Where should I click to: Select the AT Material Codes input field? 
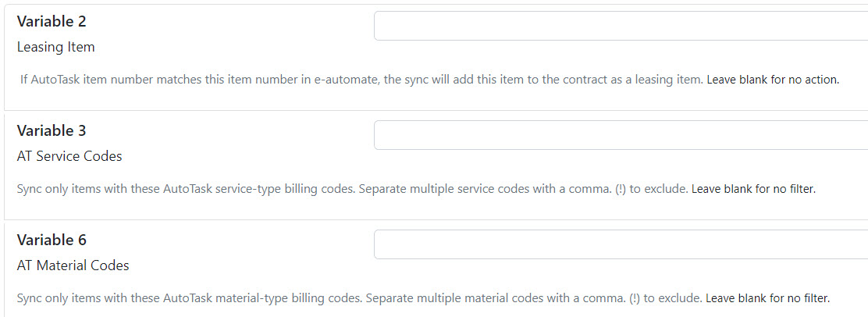coord(621,244)
